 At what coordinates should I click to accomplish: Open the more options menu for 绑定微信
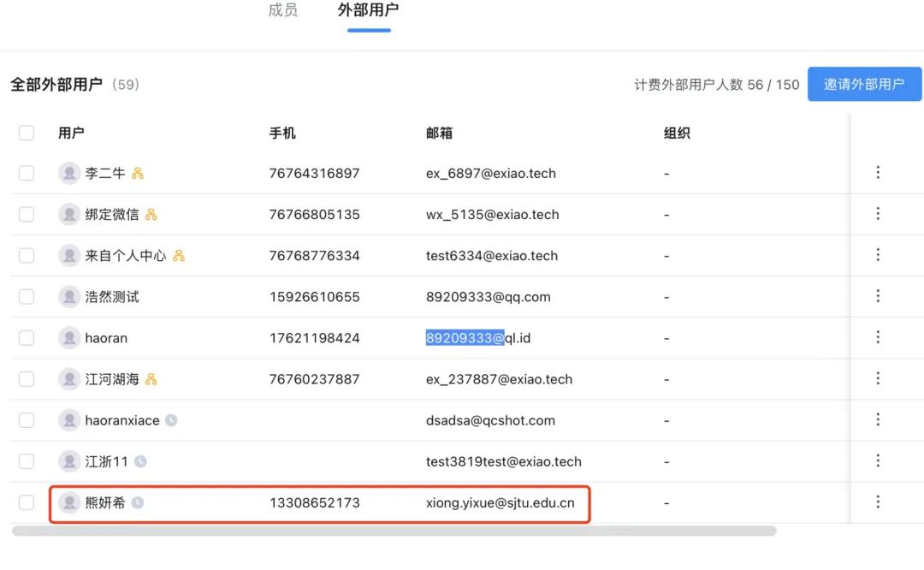pyautogui.click(x=878, y=213)
